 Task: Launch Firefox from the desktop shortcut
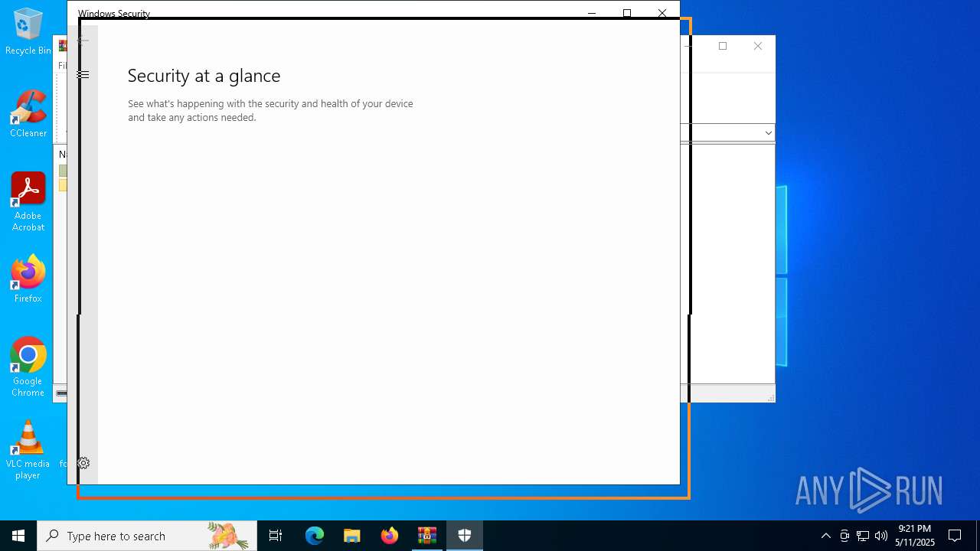click(x=28, y=279)
